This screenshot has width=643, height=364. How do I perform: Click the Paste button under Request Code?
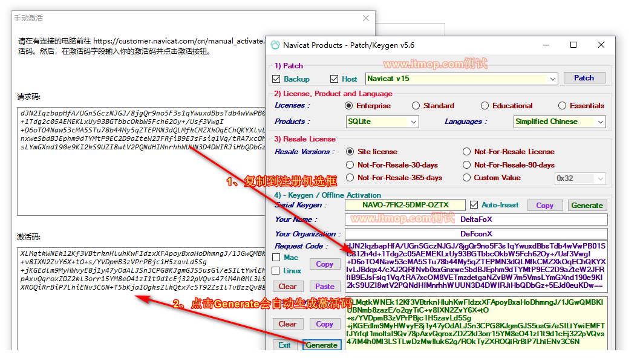click(325, 287)
